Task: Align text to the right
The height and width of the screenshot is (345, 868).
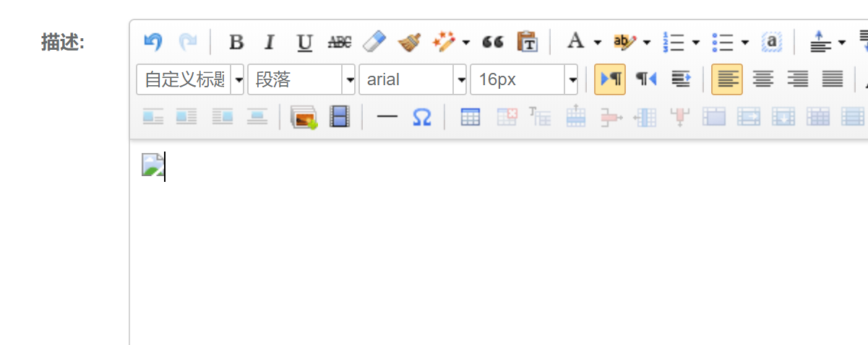Action: pos(797,79)
